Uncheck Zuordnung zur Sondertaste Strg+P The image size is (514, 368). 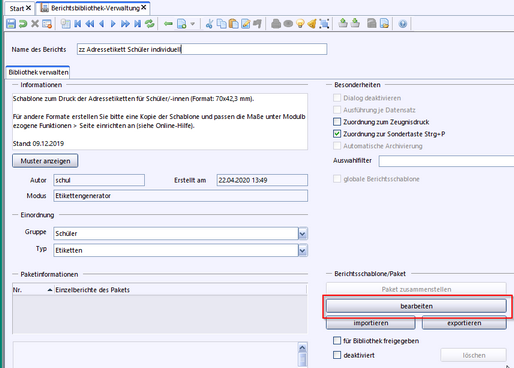(337, 134)
